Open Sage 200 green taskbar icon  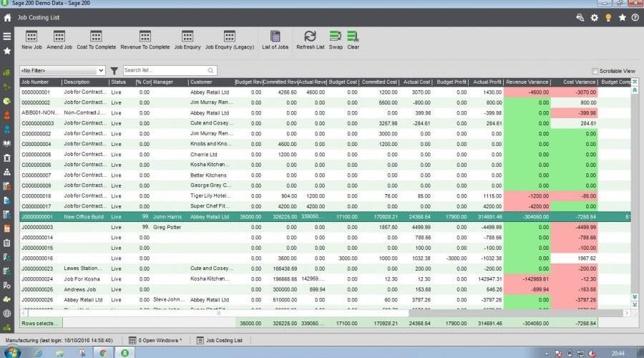pyautogui.click(x=125, y=353)
